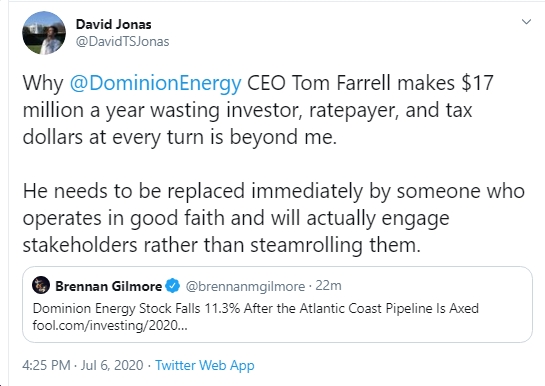545x386 pixels.
Task: Click the first paragraph of the tweet
Action: (258, 110)
